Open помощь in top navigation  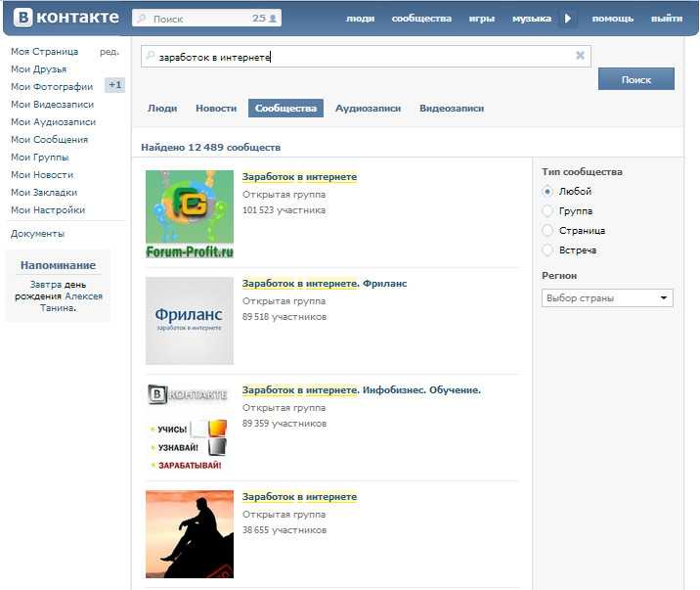click(612, 19)
